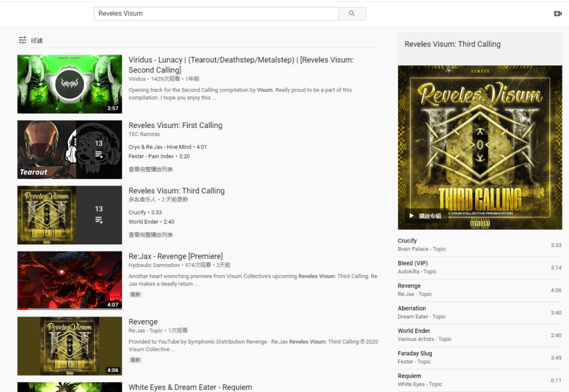Click the Third Calling album cover art
Viewport: 569px width, 392px height.
pos(480,148)
